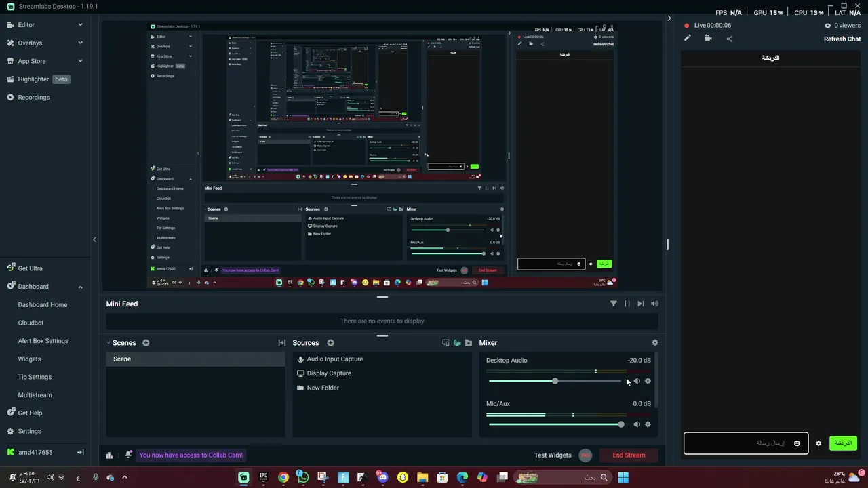This screenshot has width=868, height=488.
Task: Expand the Overlays chevron
Action: [x=80, y=43]
